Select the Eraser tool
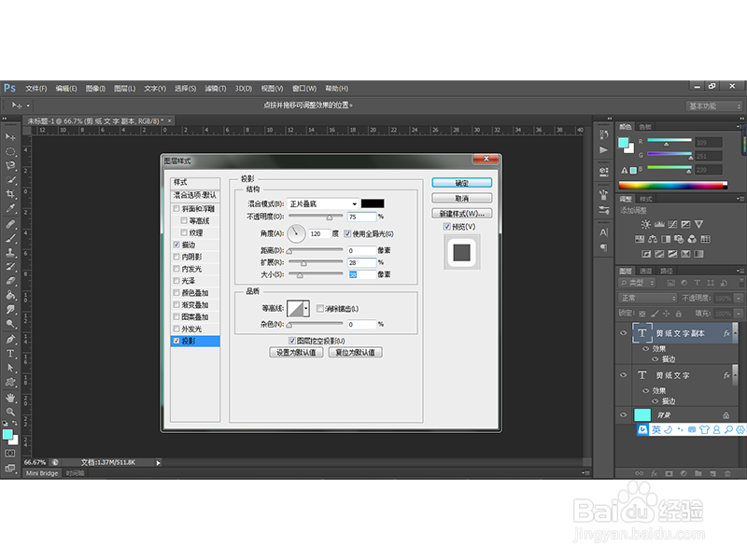The width and height of the screenshot is (747, 560). point(10,281)
